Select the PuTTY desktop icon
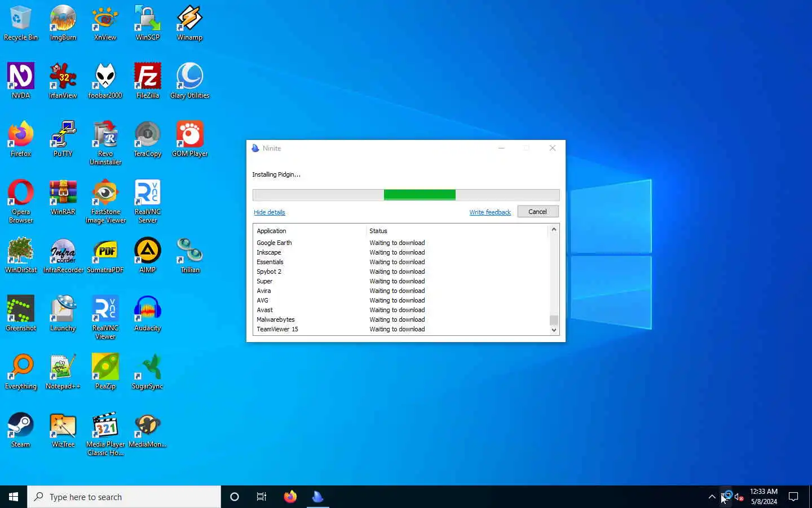This screenshot has width=812, height=508. point(63,139)
